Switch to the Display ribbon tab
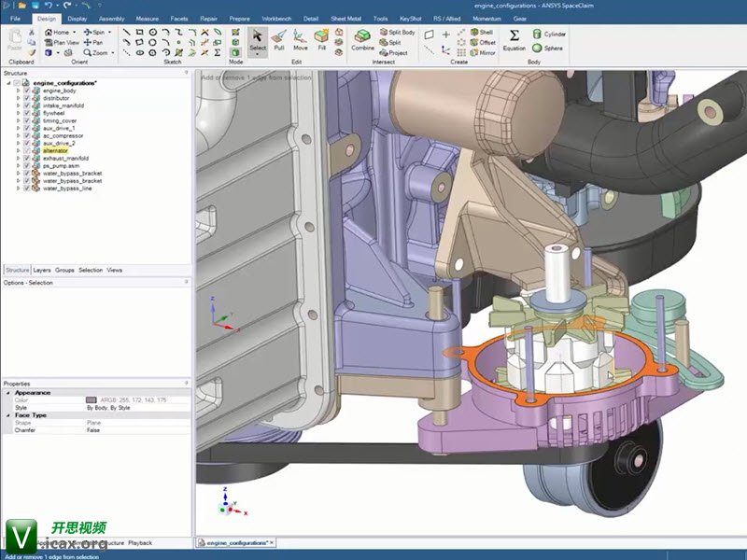The width and height of the screenshot is (747, 560). (x=78, y=19)
